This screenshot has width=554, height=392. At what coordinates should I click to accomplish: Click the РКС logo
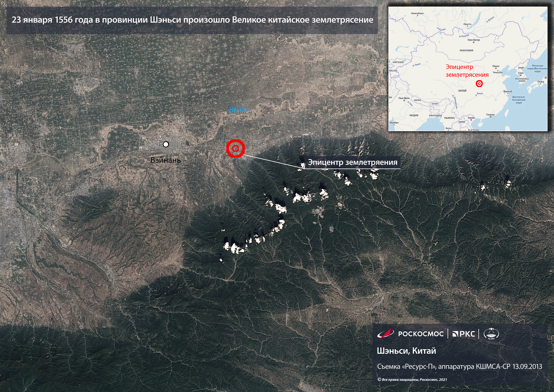click(464, 334)
